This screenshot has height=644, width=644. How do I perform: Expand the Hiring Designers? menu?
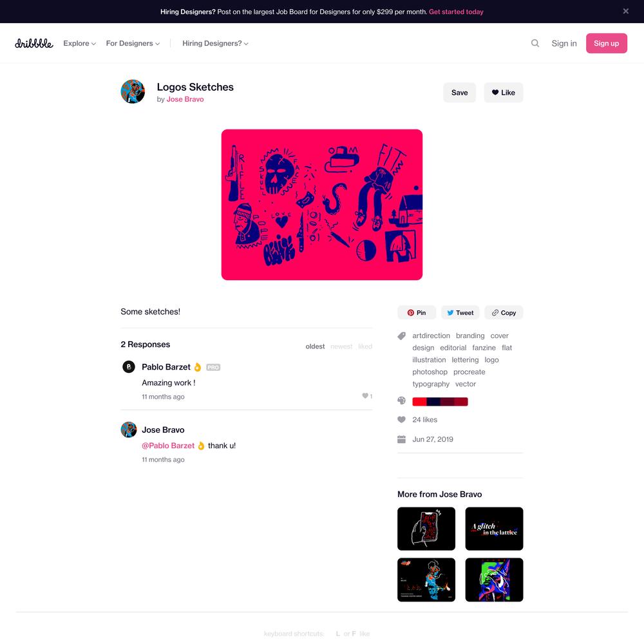click(x=215, y=43)
